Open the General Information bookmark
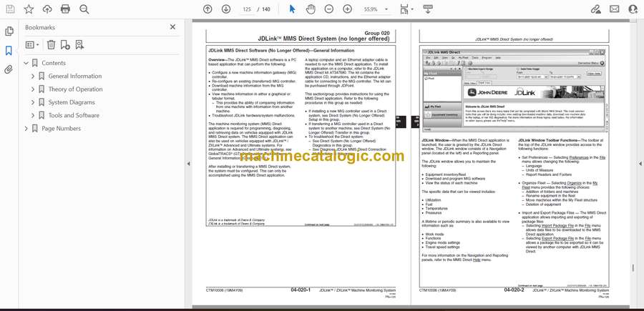The height and width of the screenshot is (311, 644). click(x=74, y=76)
